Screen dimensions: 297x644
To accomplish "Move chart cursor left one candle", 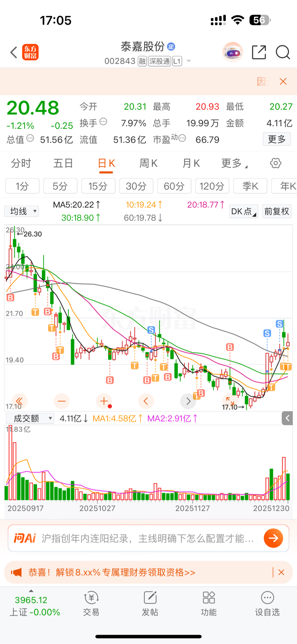I will point(146,401).
